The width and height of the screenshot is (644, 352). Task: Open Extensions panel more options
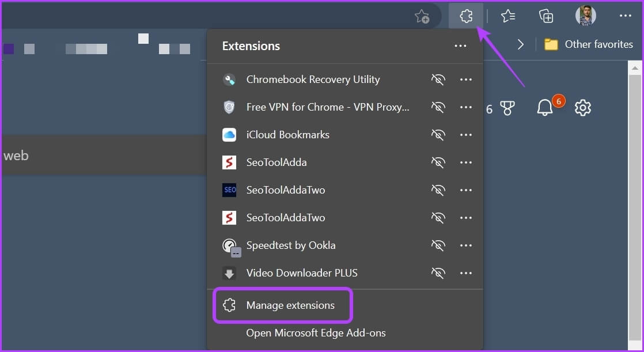coord(460,46)
